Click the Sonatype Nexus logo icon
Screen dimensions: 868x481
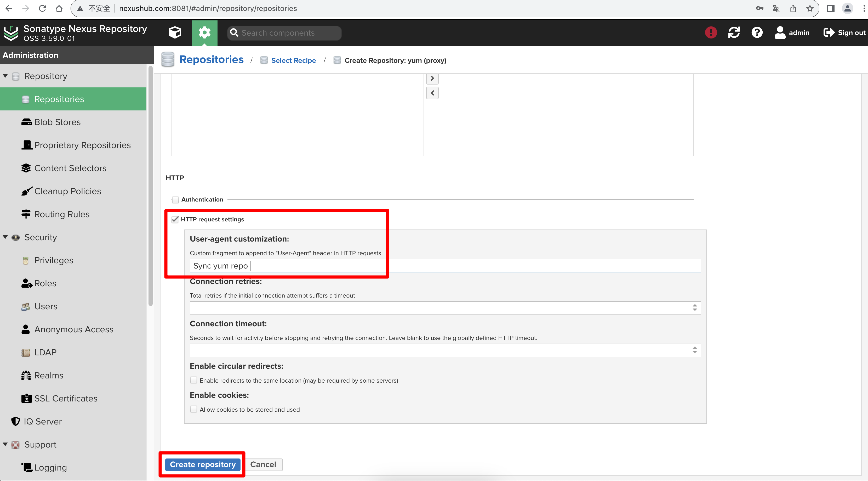pyautogui.click(x=11, y=33)
